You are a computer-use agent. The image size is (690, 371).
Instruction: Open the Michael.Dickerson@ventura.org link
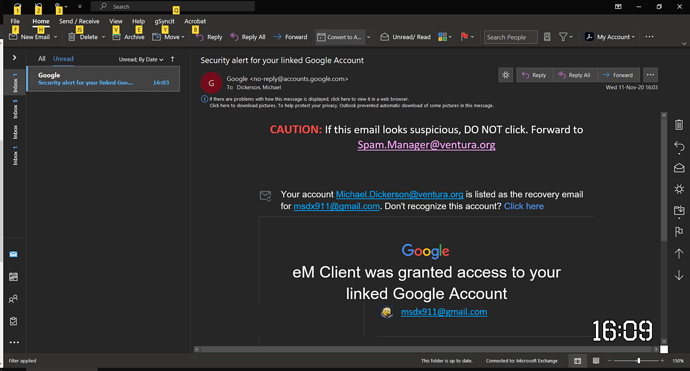(x=399, y=194)
